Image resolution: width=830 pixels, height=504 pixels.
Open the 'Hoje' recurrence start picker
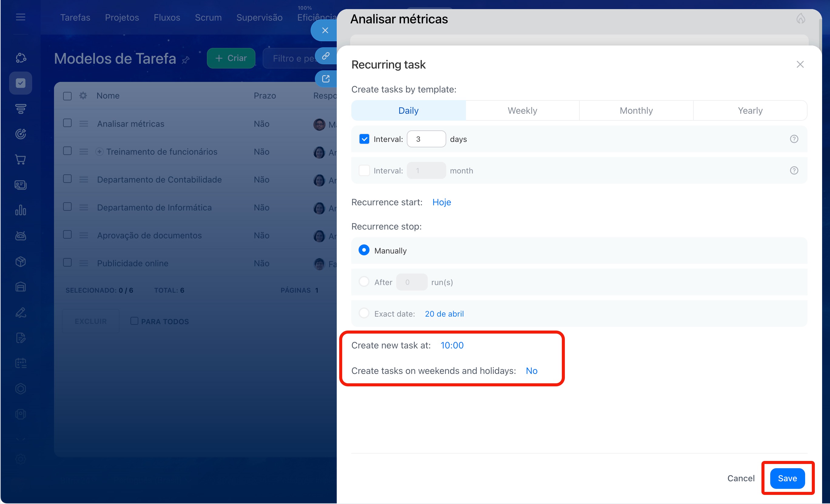pos(441,202)
